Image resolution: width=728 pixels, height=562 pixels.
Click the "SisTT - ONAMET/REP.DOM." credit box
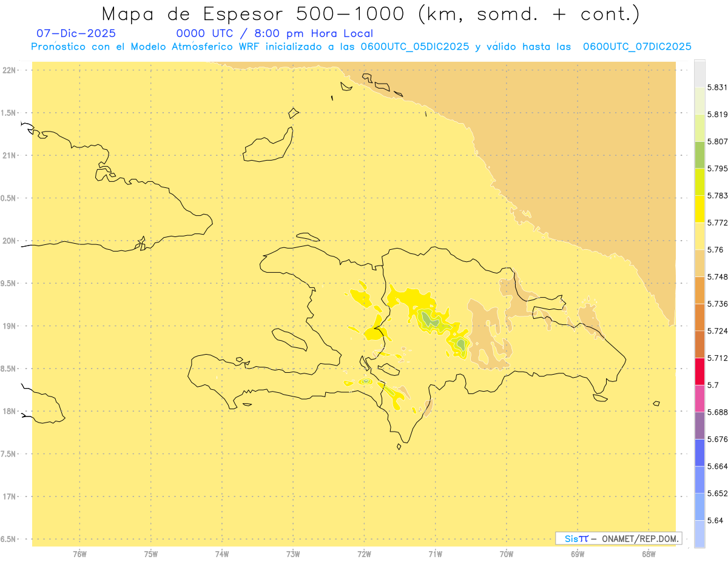pos(618,538)
